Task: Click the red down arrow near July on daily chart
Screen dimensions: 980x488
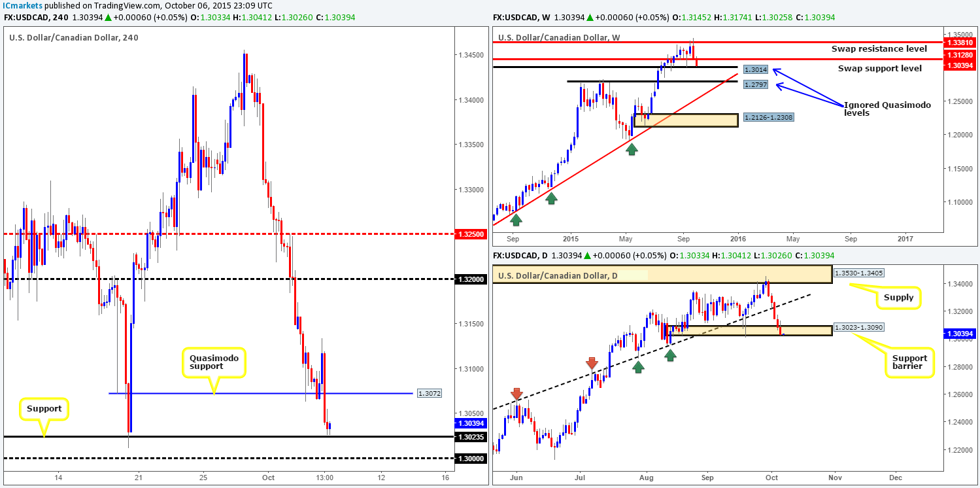Action: point(592,362)
